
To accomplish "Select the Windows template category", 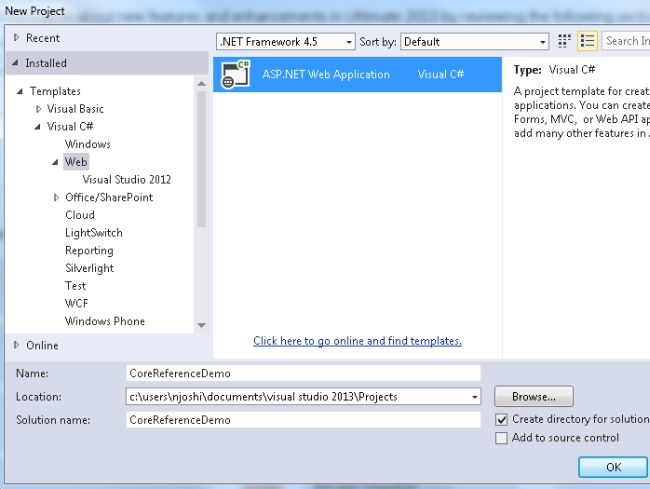I will (88, 144).
